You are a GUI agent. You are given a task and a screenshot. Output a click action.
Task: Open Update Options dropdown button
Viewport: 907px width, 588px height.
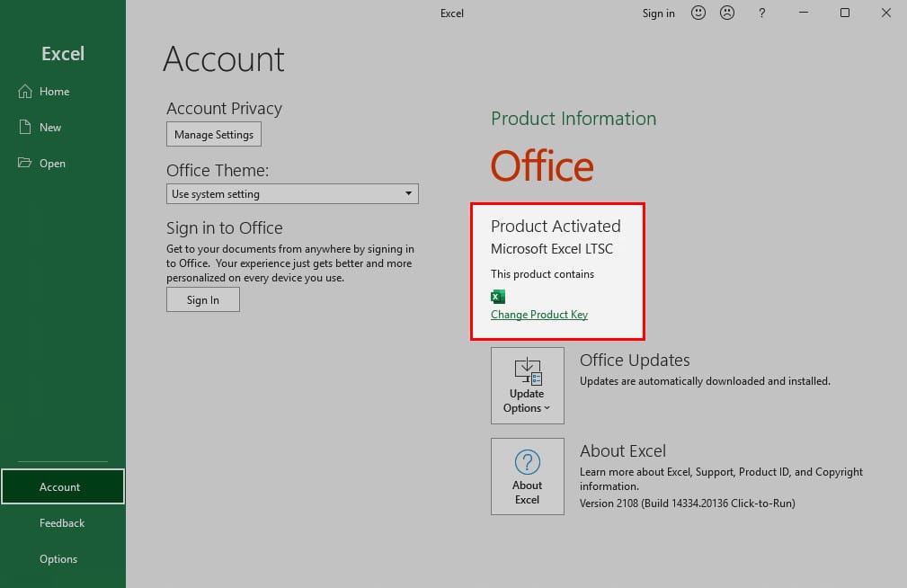pyautogui.click(x=528, y=386)
